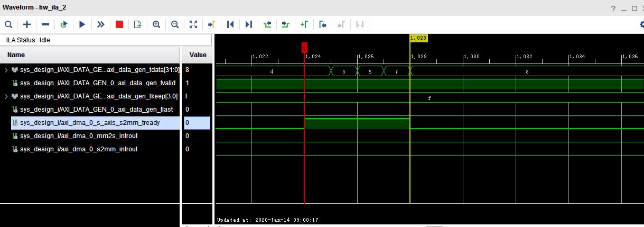
Task: Click the Updated at timestamp text
Action: (268, 220)
